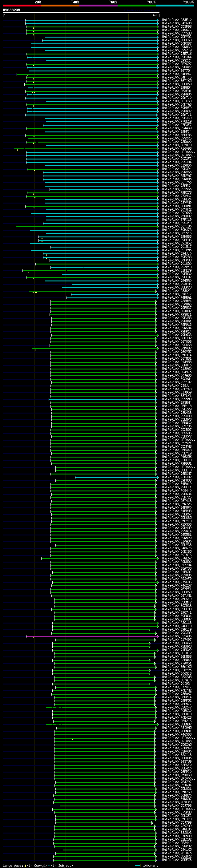Open hit UniRef100_A9NUC9

coord(177,47)
